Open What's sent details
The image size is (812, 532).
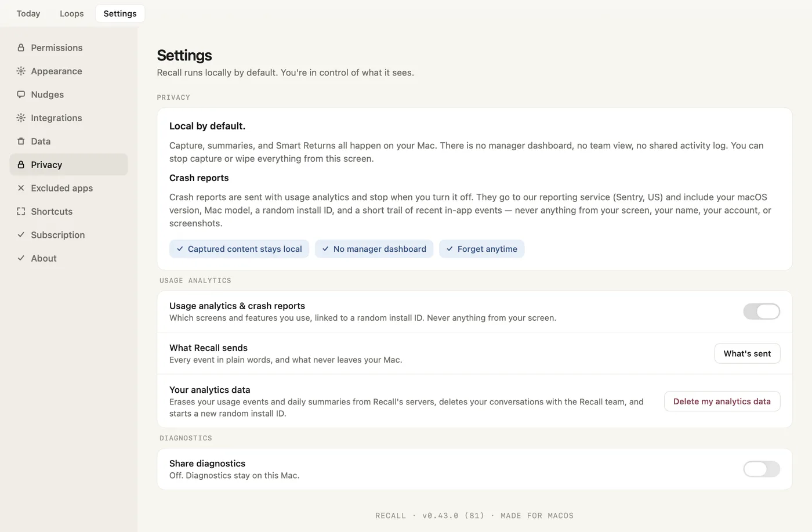click(x=747, y=353)
